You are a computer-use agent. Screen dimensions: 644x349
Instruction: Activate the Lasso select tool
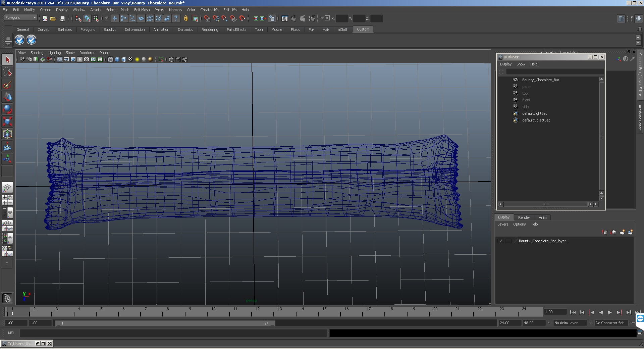click(7, 72)
